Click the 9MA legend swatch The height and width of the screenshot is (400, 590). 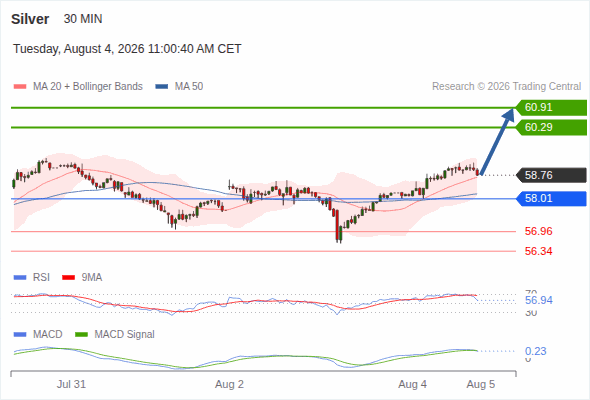point(68,278)
